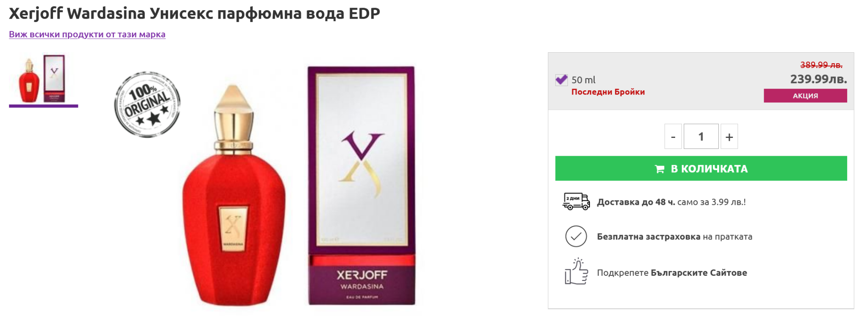Click the delivery truck icon
The image size is (868, 328).
tap(576, 202)
